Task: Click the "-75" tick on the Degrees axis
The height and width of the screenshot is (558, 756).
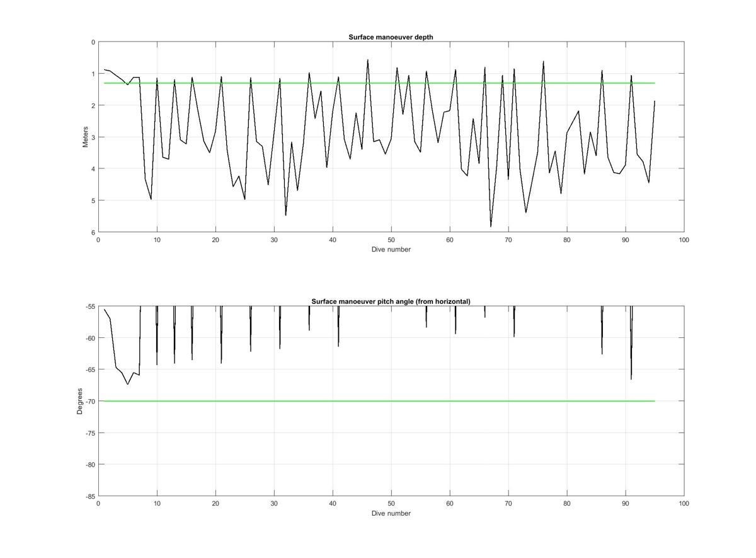Action: coord(89,433)
